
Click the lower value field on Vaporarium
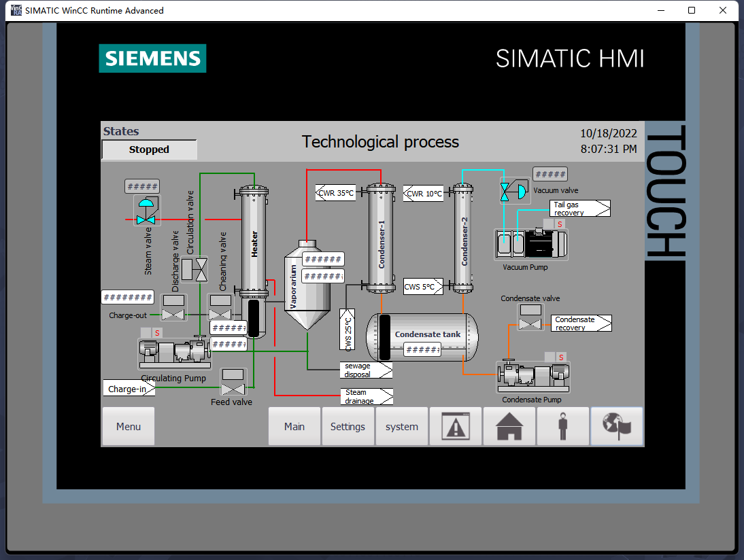point(323,276)
